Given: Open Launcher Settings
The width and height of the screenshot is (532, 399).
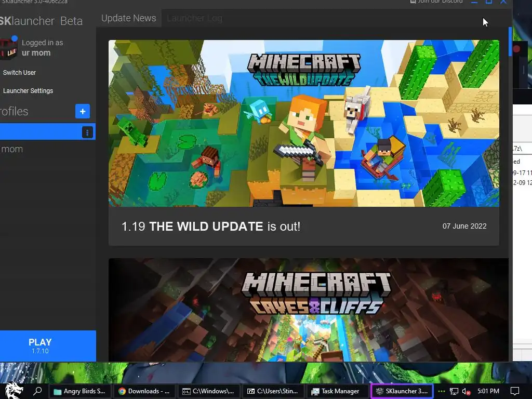Looking at the screenshot, I should [28, 91].
